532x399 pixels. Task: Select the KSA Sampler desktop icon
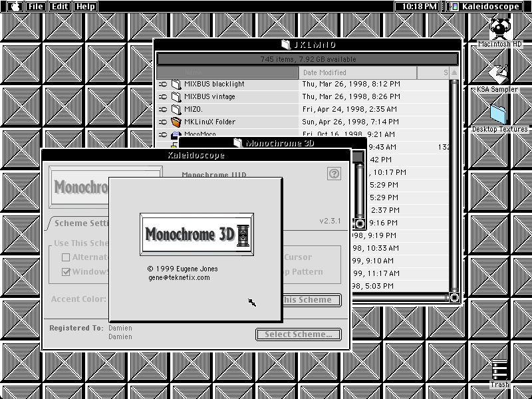pyautogui.click(x=498, y=74)
